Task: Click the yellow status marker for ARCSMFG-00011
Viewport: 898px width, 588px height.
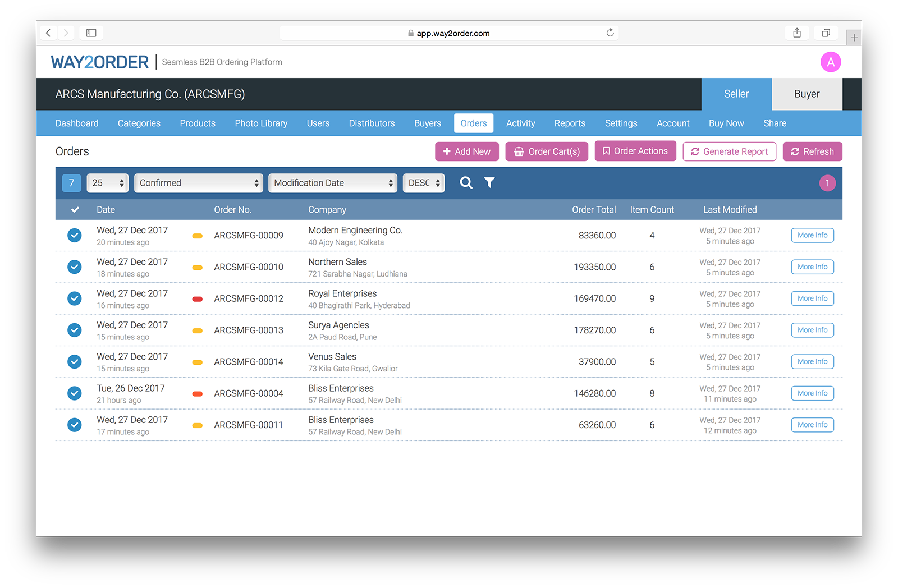Action: click(198, 425)
